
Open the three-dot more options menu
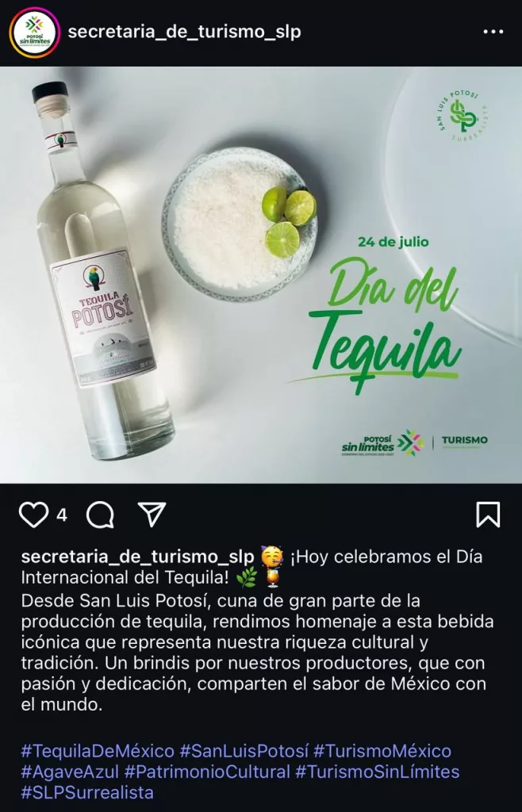click(493, 32)
